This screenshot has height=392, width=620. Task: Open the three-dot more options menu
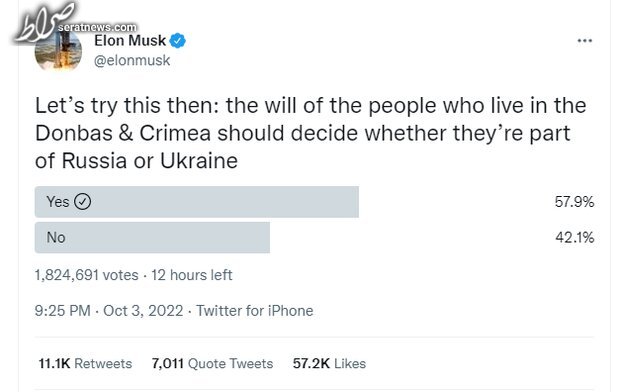coord(584,41)
